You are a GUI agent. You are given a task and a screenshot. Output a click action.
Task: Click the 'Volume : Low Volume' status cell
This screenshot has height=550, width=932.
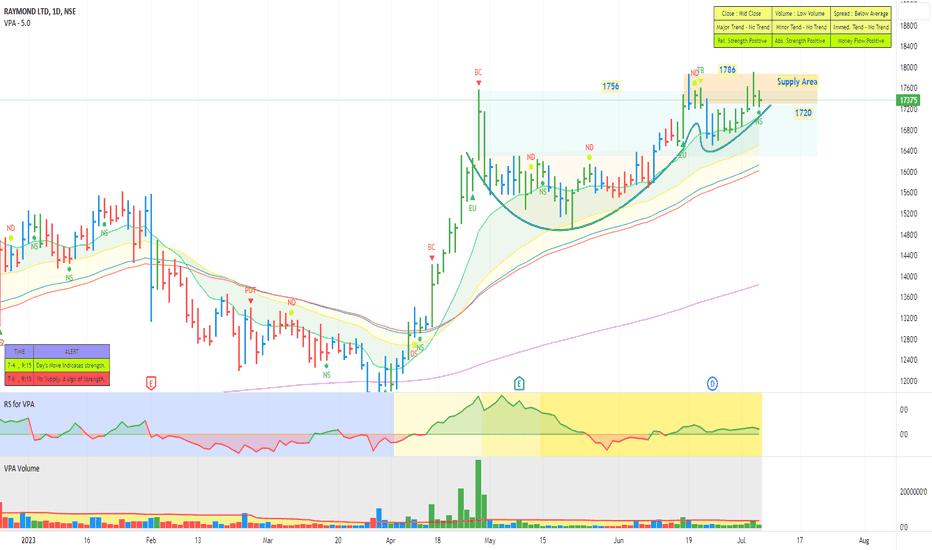tap(800, 13)
